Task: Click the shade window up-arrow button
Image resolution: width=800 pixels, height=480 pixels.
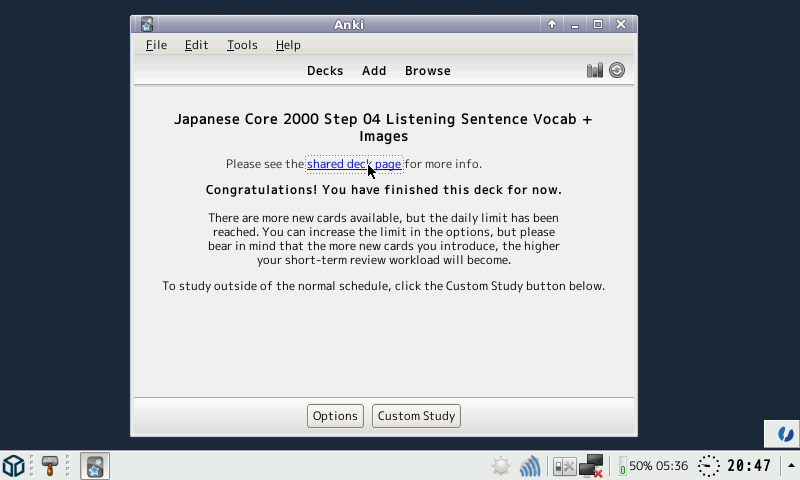Action: pos(552,24)
